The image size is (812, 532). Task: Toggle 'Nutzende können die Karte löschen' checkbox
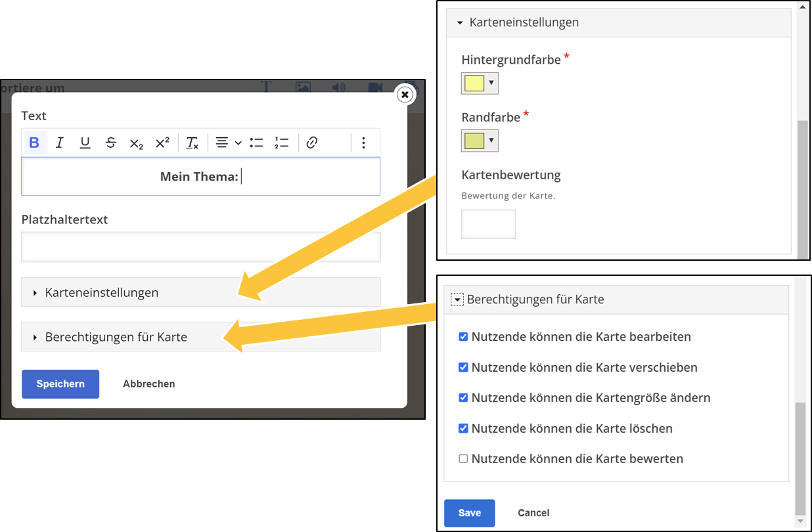[x=463, y=428]
